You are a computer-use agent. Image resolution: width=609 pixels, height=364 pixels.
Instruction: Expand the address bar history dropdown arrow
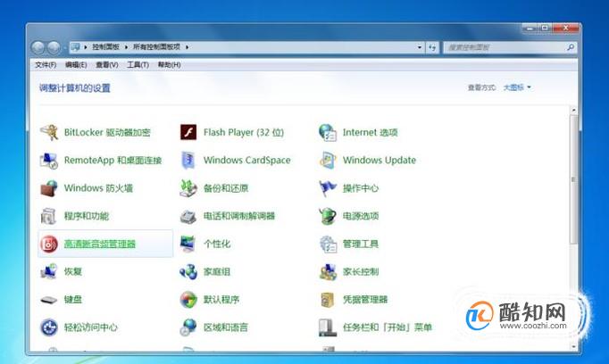tap(420, 47)
